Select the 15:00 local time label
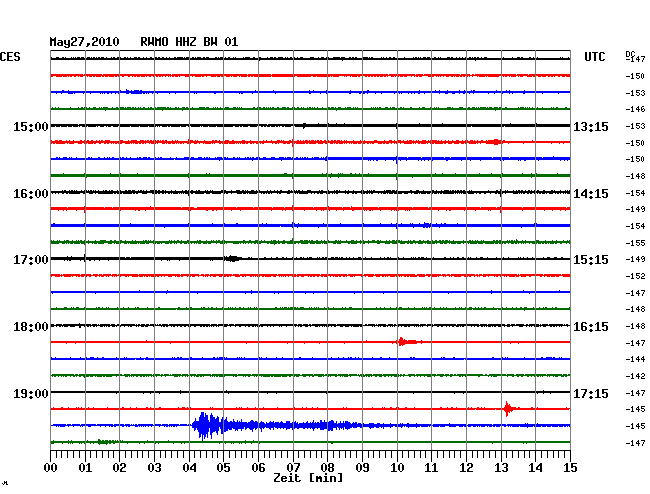Screen dimensions: 650x494 pos(31,126)
